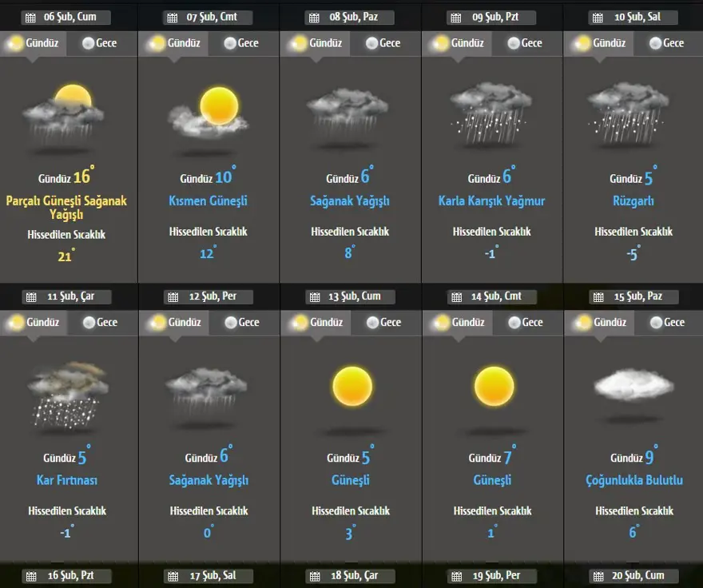Click the Karla Karışık Yağmur text

[491, 201]
